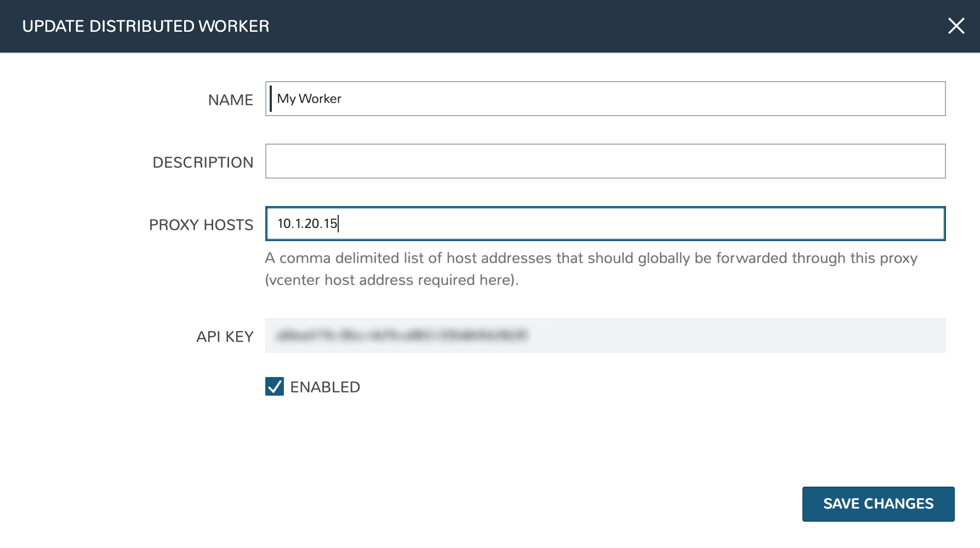The width and height of the screenshot is (980, 548).
Task: Click the API KEY field label
Action: tap(225, 336)
